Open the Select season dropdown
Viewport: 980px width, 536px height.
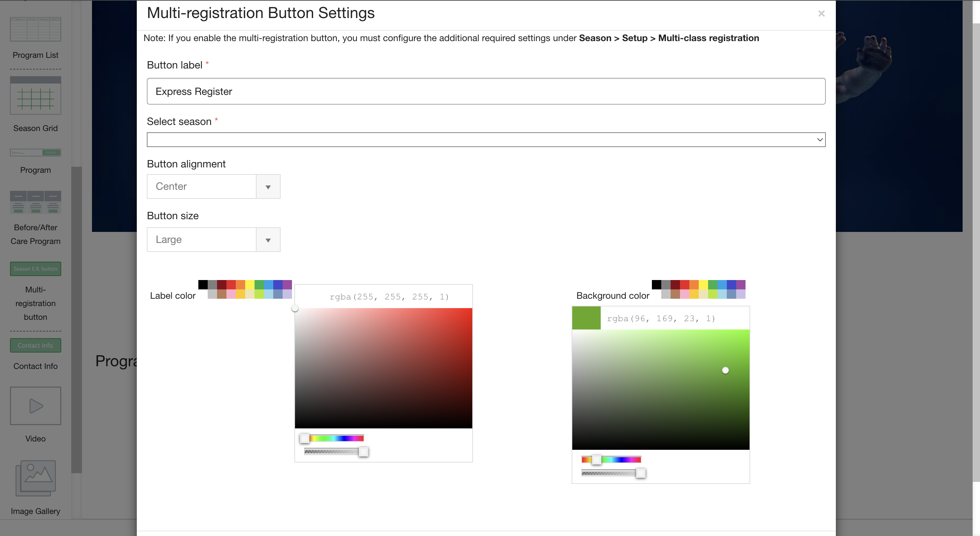tap(486, 139)
